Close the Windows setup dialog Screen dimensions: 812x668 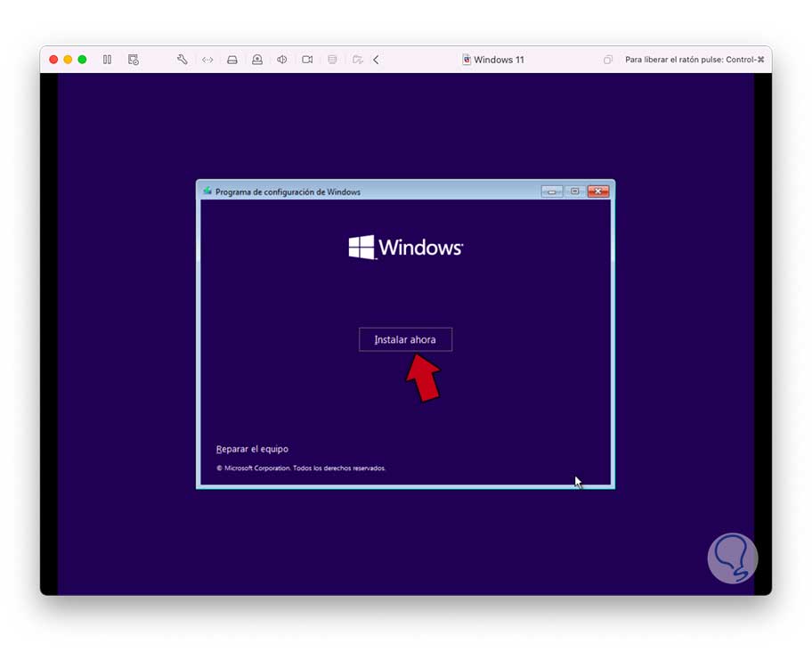(598, 191)
